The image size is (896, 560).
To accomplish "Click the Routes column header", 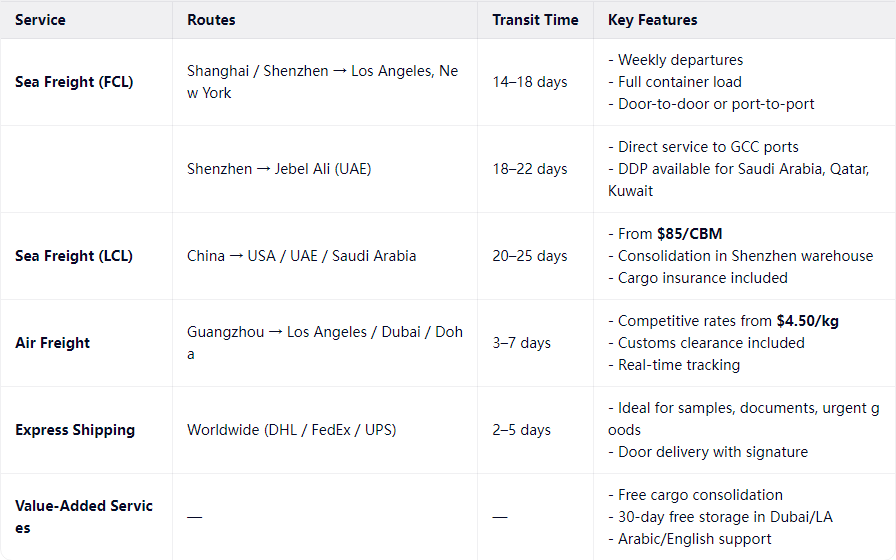I will pyautogui.click(x=211, y=20).
